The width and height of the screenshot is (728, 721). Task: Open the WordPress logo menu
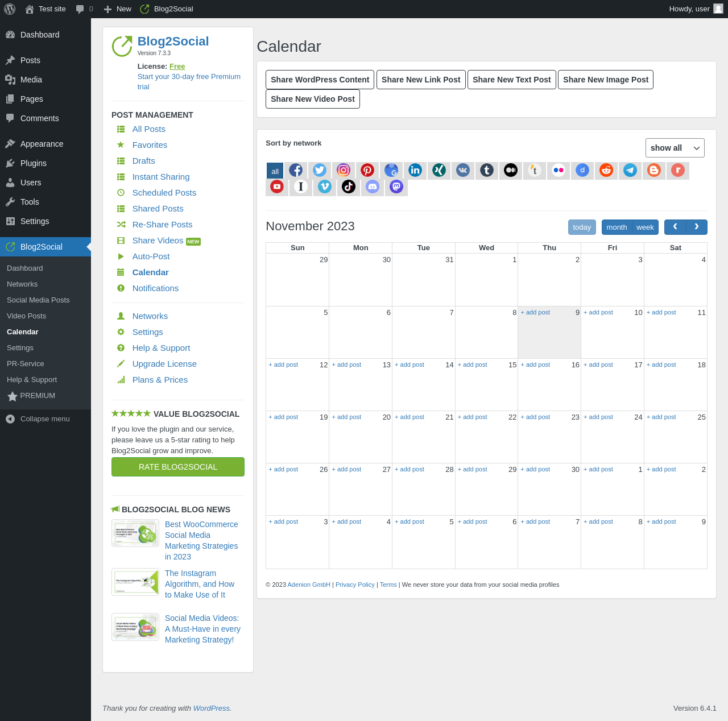coord(10,9)
